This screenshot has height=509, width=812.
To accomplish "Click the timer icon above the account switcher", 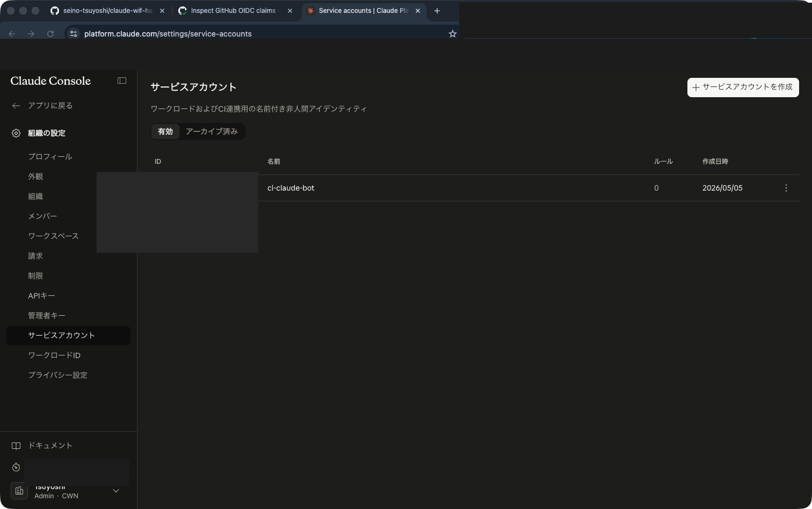I will click(x=16, y=468).
